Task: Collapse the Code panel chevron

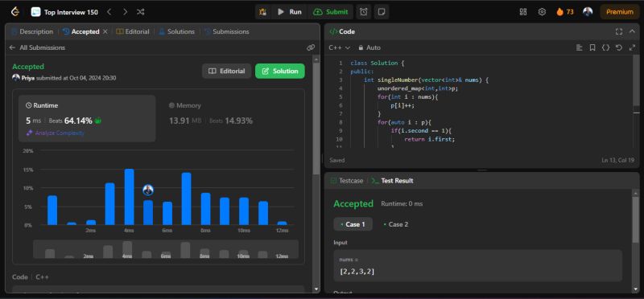Action: 632,31
